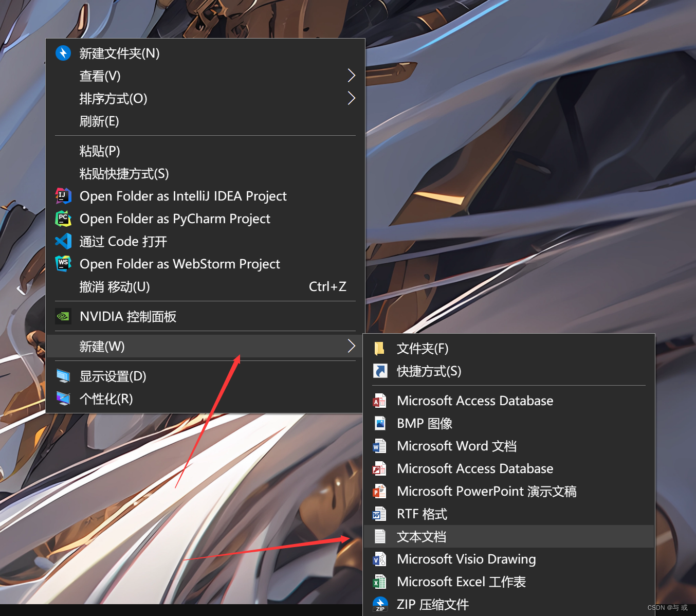The image size is (696, 616).
Task: Create new 快捷方式(S) from submenu
Action: point(509,371)
